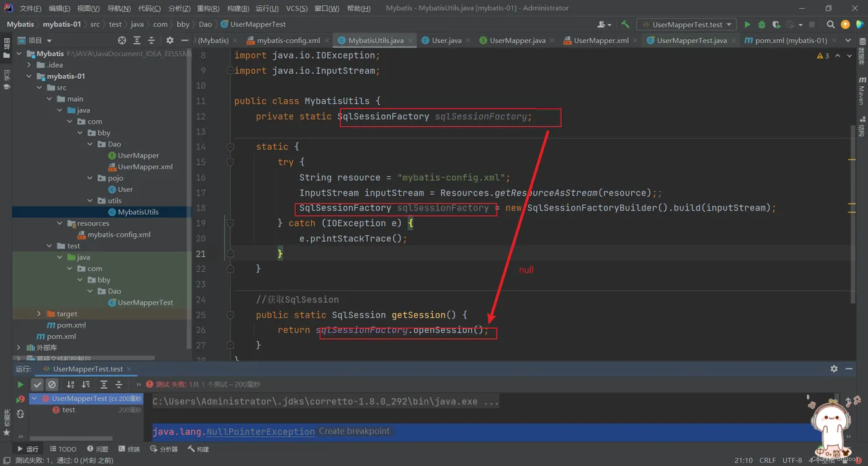The height and width of the screenshot is (466, 868).
Task: Open the 重构(R) refactor menu
Action: 208,8
